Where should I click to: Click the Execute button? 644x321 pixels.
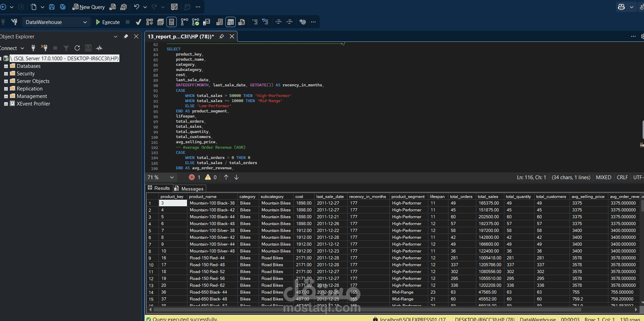108,22
